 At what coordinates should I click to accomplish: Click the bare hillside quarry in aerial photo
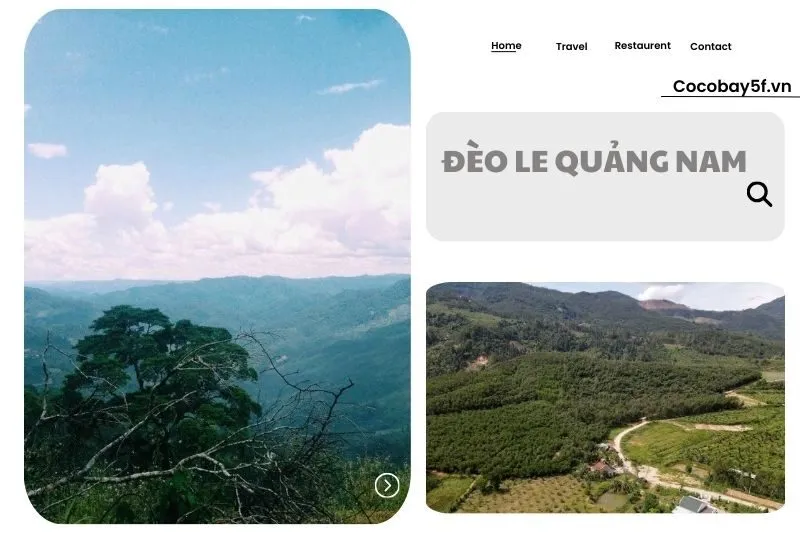[x=663, y=305]
